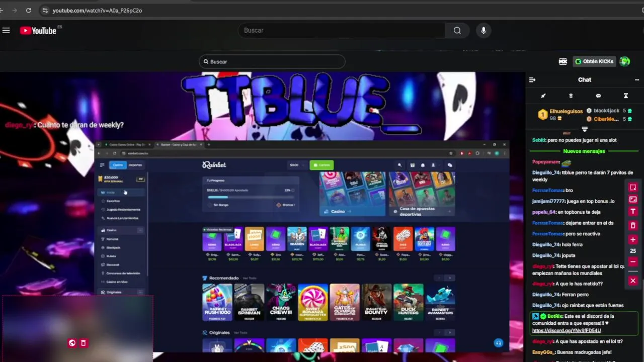Select Jugado Recientemente in sidebar

123,210
